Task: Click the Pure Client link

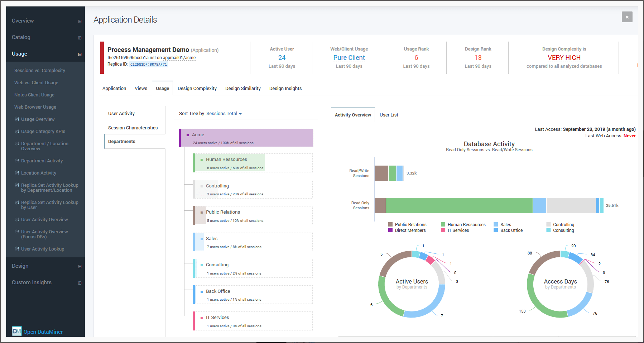Action: coord(349,58)
